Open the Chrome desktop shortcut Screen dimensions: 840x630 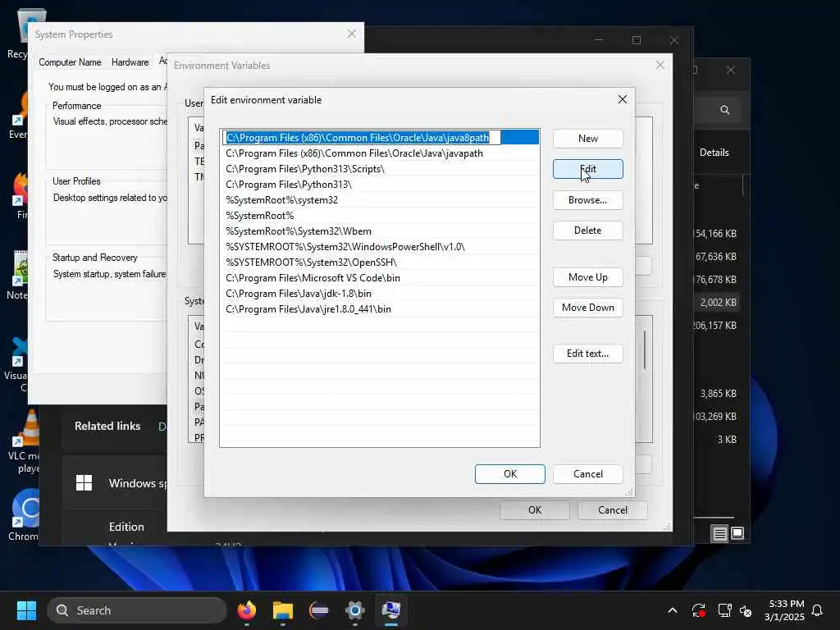pos(24,515)
